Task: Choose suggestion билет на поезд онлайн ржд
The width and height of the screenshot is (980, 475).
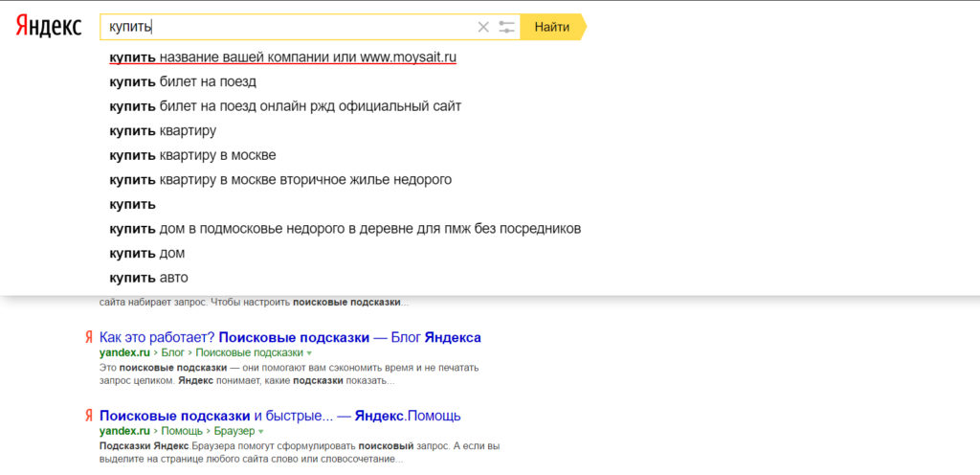Action: (285, 106)
